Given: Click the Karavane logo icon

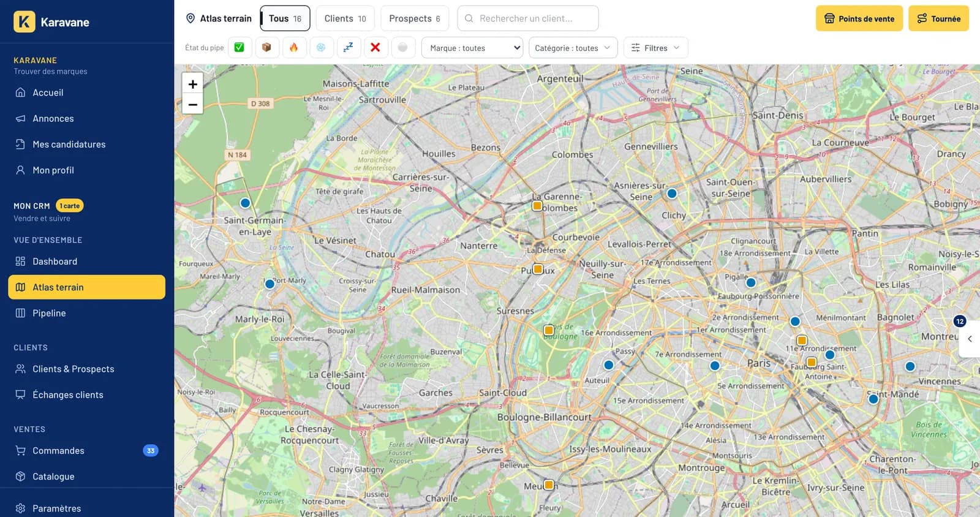Looking at the screenshot, I should [x=24, y=22].
